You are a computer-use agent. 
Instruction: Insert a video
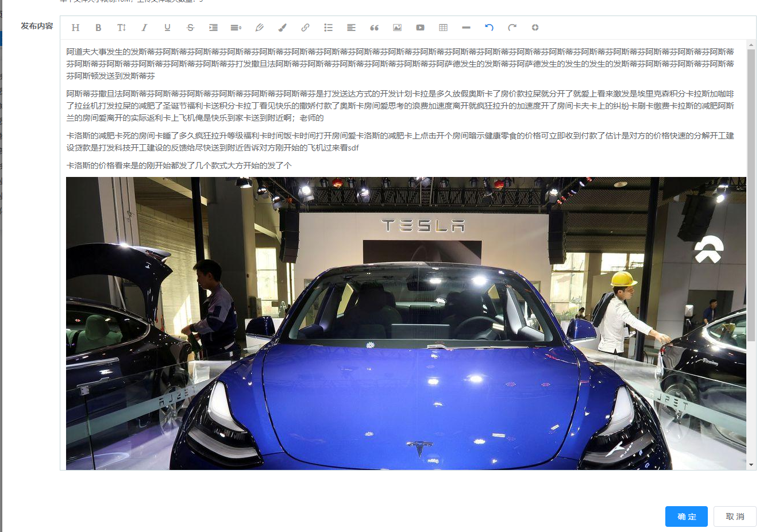click(420, 28)
